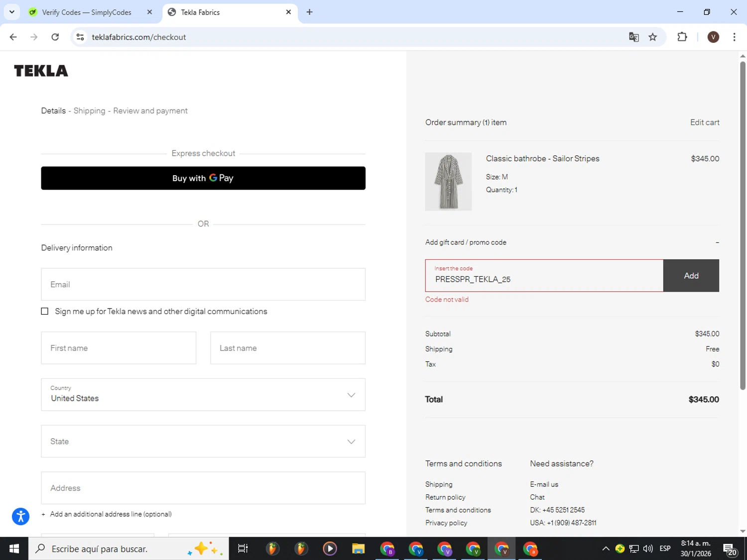Click the Code not valid message
The image size is (747, 560).
point(447,300)
